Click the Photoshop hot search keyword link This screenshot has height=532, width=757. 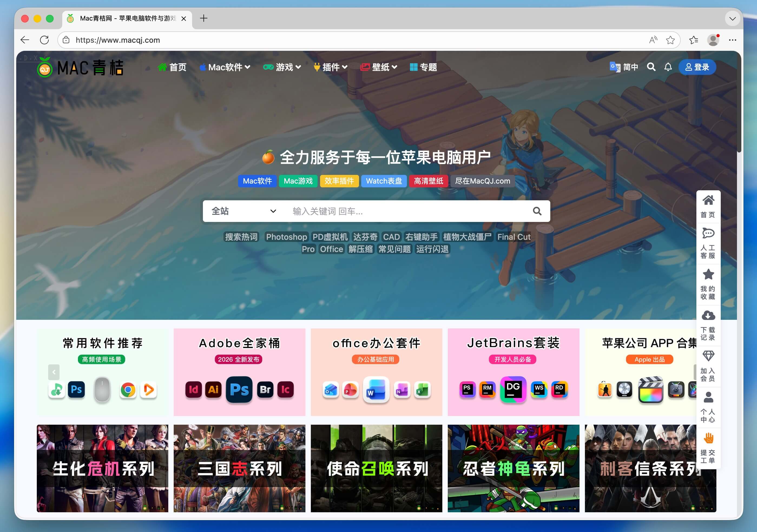(x=286, y=237)
